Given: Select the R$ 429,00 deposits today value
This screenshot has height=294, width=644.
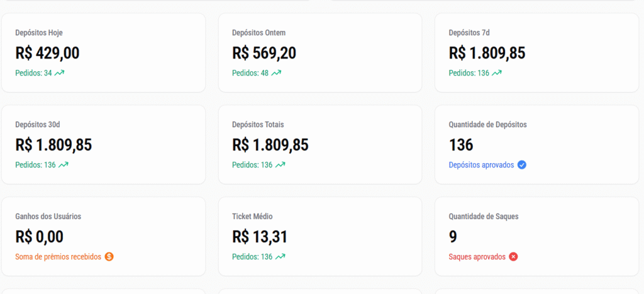Looking at the screenshot, I should click(47, 54).
